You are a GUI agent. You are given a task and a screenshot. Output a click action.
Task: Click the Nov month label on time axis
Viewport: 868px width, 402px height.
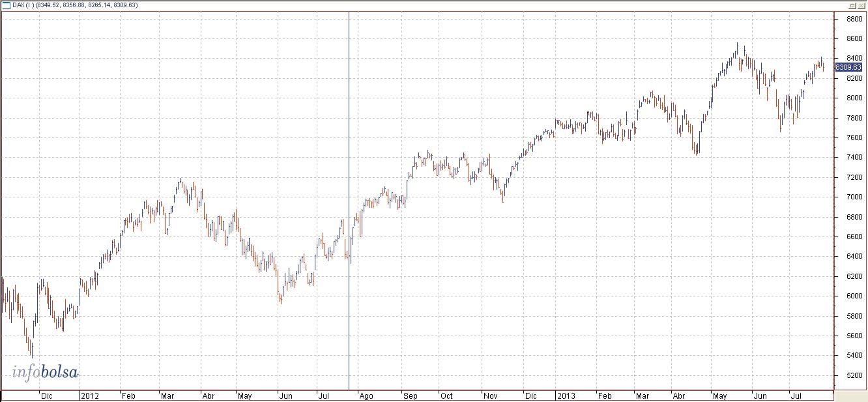click(490, 395)
